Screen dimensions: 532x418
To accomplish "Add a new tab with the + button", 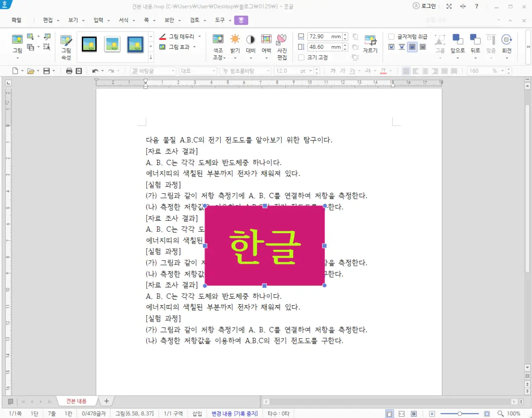I will tap(106, 401).
